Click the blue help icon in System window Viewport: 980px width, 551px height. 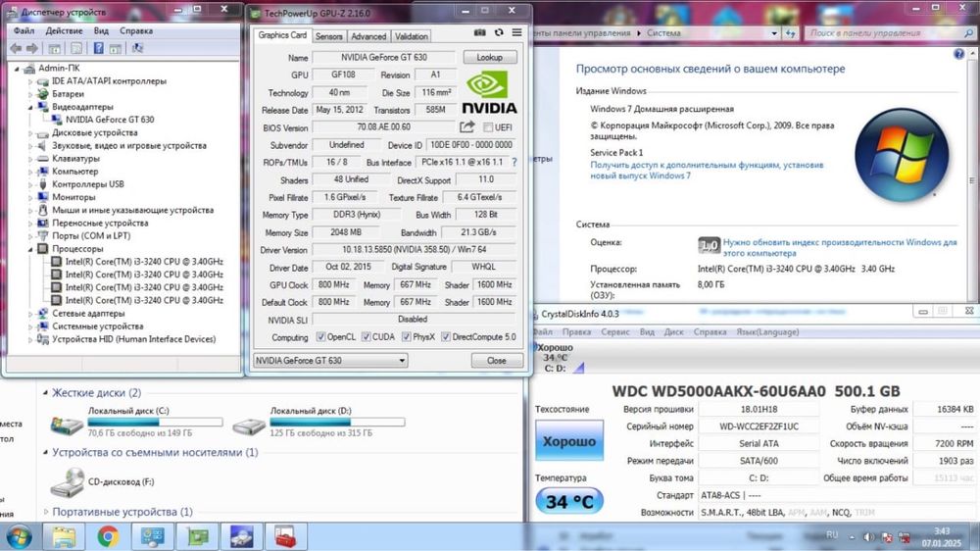[958, 54]
